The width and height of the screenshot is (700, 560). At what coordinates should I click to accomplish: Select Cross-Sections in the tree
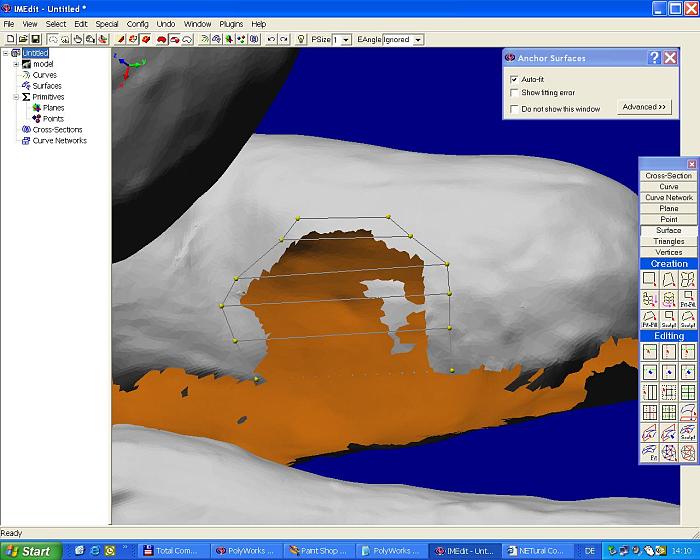(57, 130)
